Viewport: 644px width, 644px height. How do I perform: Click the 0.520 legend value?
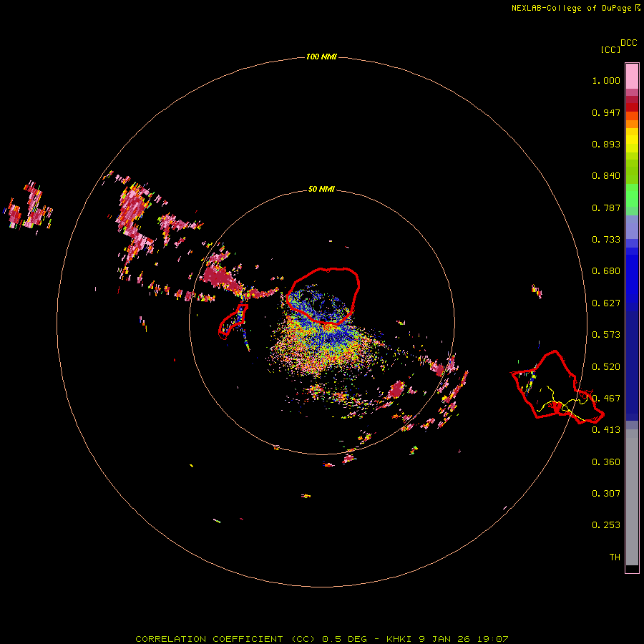pos(606,367)
